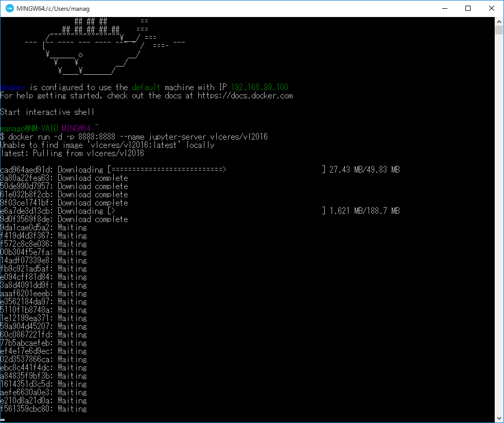Viewport: 504px width, 423px height.
Task: Click the IP address 192.168.99.100
Action: point(259,87)
